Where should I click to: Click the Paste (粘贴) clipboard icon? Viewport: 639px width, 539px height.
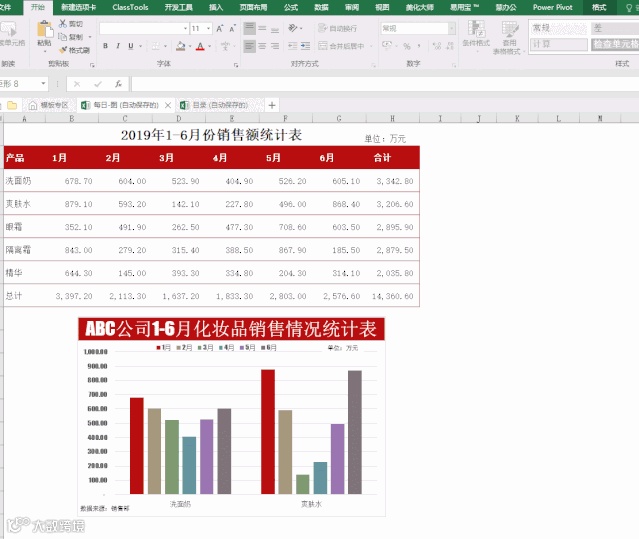pyautogui.click(x=44, y=30)
